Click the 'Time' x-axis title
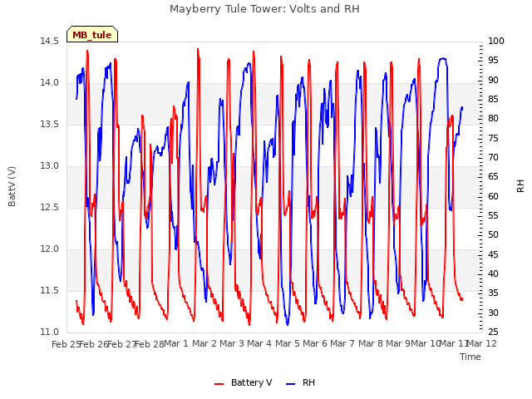This screenshot has height=399, width=532. (x=470, y=357)
